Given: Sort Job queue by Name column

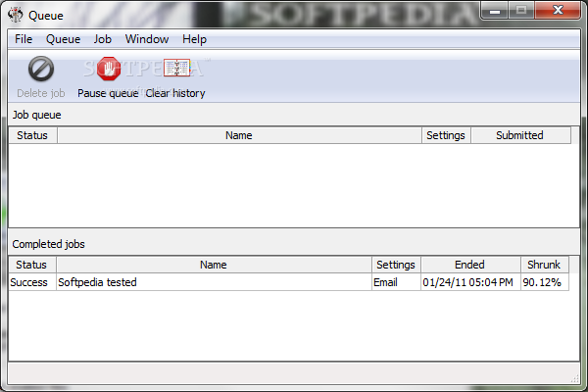Looking at the screenshot, I should (x=239, y=135).
